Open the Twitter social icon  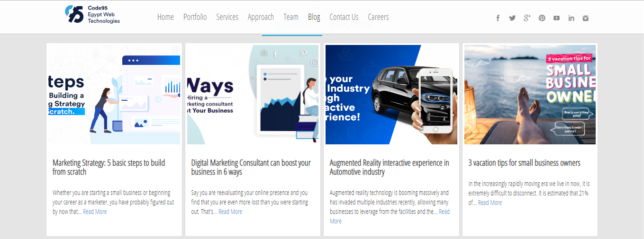[512, 18]
